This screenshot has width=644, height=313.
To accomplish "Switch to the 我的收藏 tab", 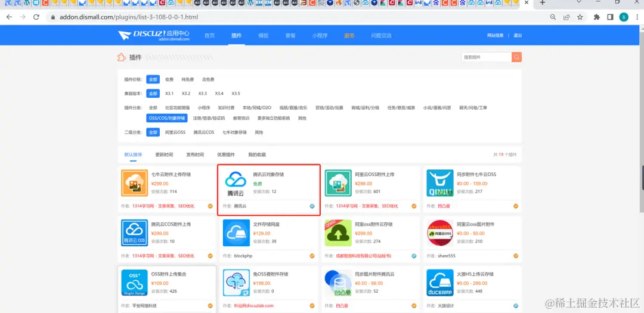I will coord(256,155).
